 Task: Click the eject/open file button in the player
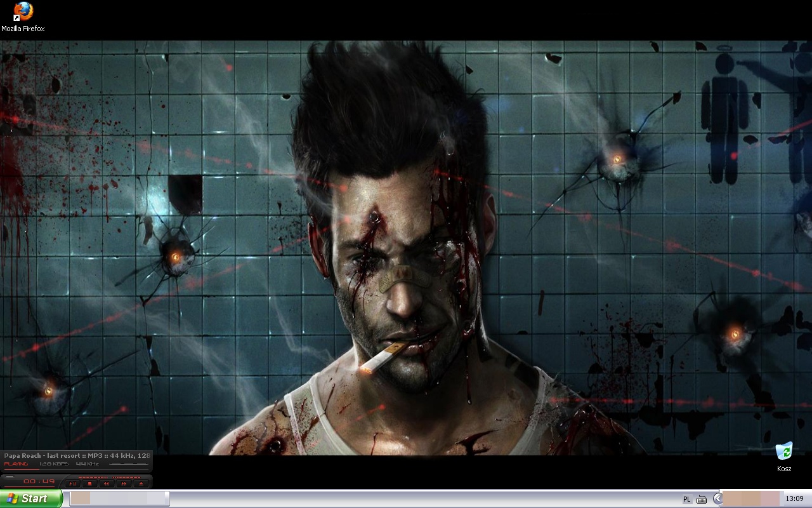(141, 484)
